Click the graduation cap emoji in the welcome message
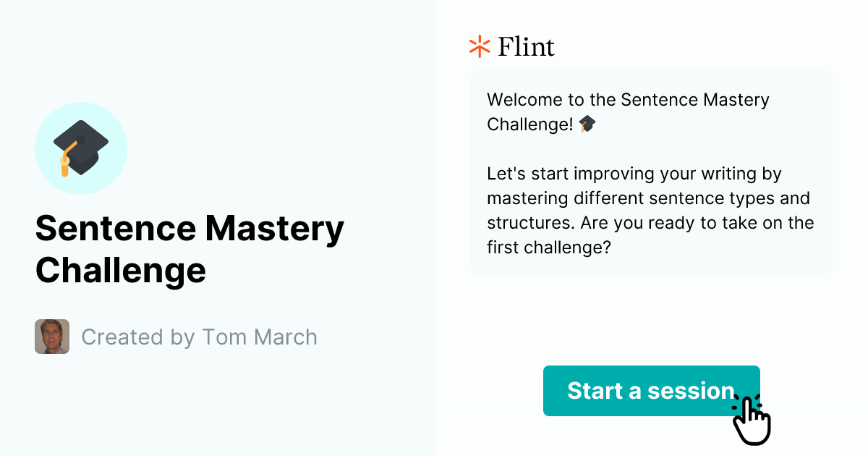The height and width of the screenshot is (456, 868). [x=587, y=123]
